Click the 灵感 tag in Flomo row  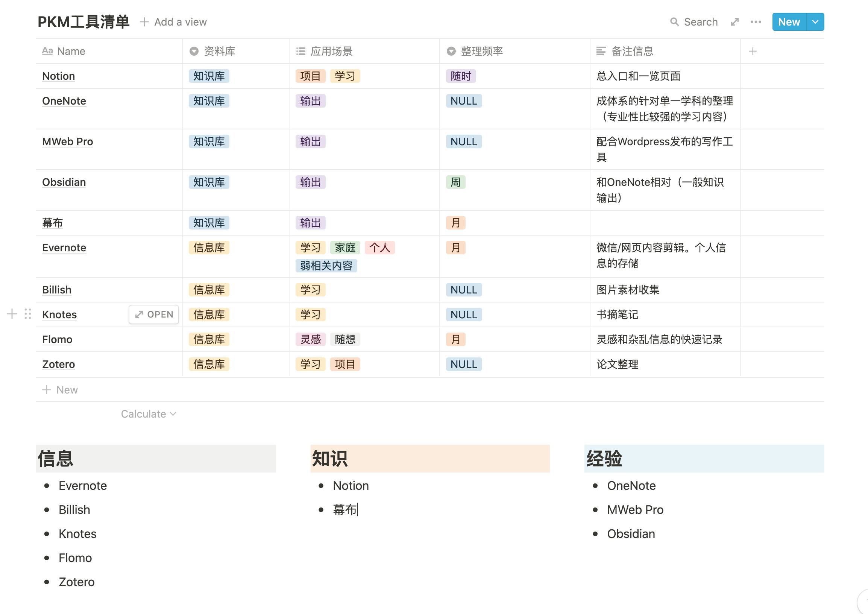tap(310, 339)
